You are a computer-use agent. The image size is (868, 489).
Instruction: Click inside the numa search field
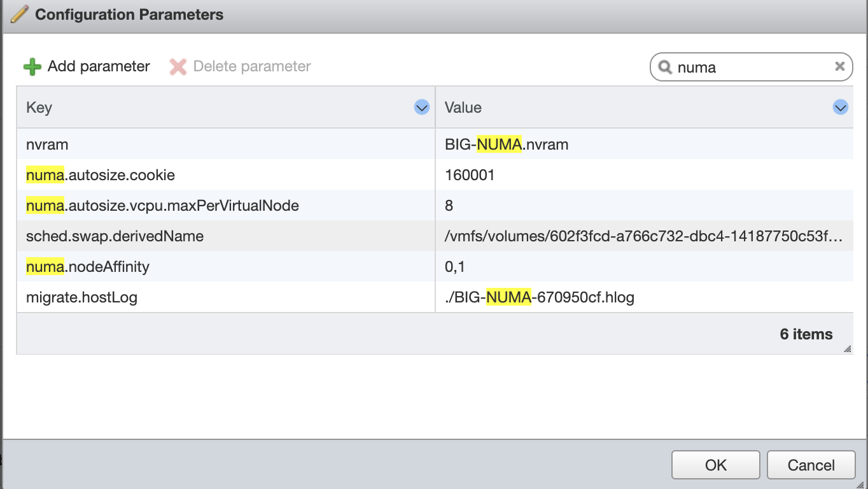[x=732, y=67]
